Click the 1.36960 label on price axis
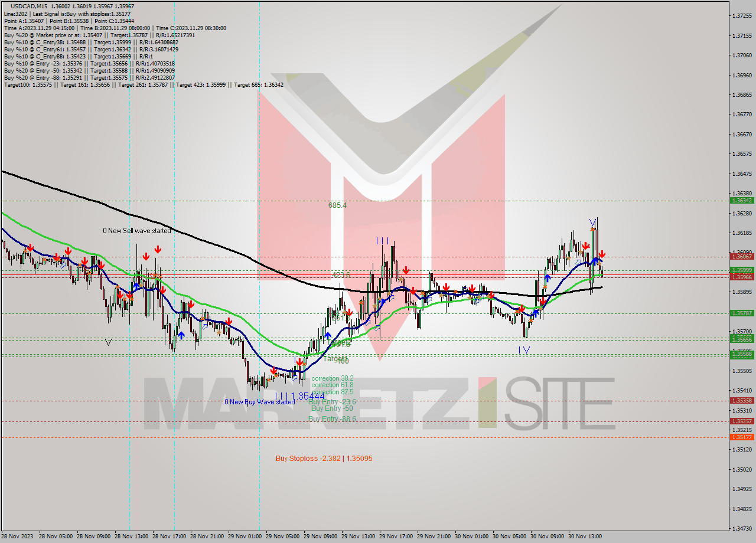756x543 pixels. [x=742, y=76]
